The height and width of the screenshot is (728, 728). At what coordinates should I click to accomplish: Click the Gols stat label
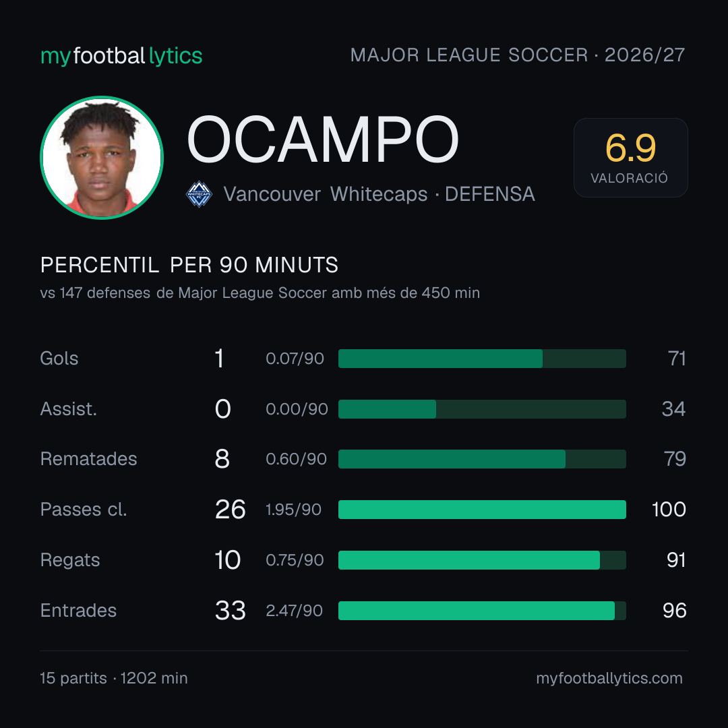(59, 359)
